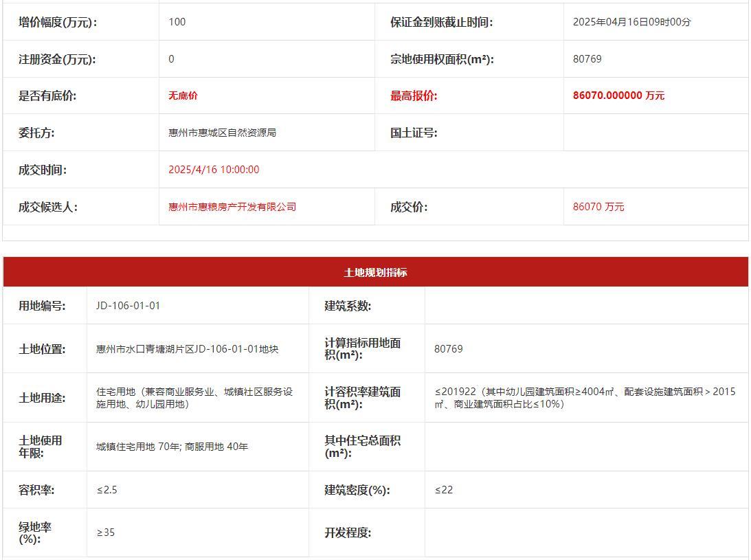
Task: Click the 100 bid increment value
Action: 177,22
